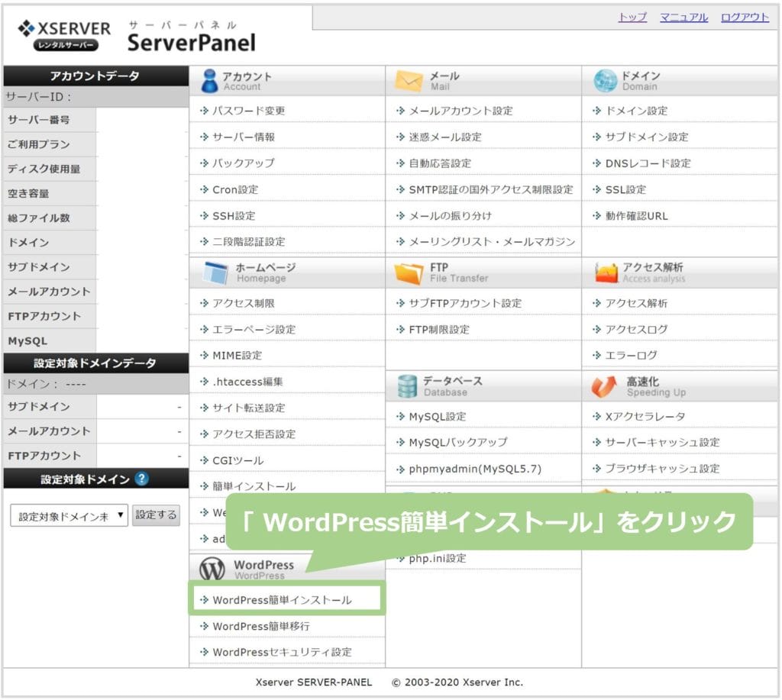Open MIME設定
The image size is (782, 700).
click(238, 356)
